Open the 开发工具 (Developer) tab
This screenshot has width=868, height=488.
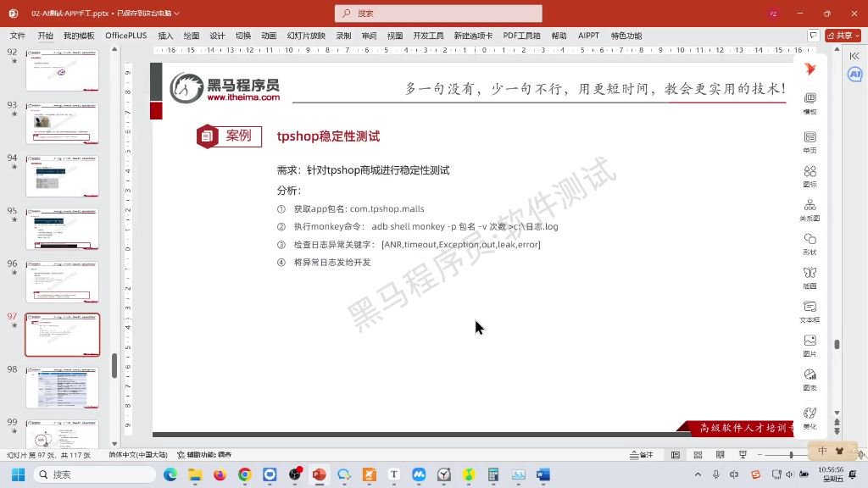(428, 36)
